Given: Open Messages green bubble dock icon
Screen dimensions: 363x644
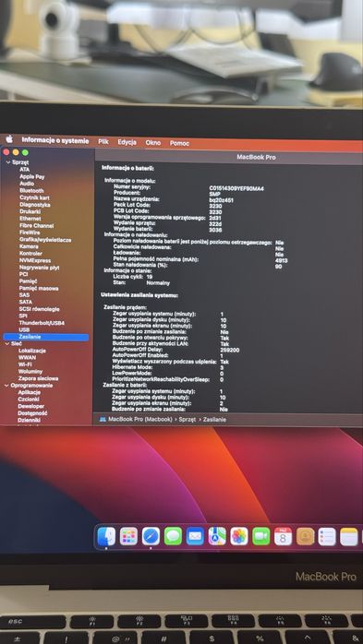Looking at the screenshot, I should click(x=173, y=536).
